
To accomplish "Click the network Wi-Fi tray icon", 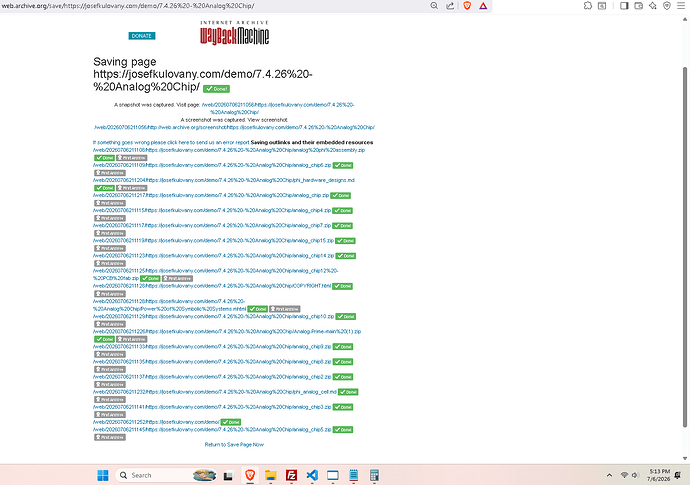I will coord(624,475).
